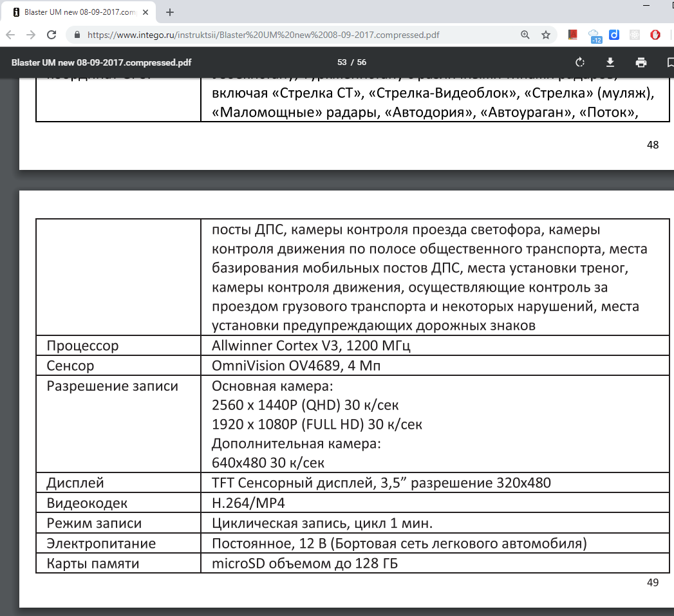The image size is (674, 616).
Task: Print the PDF document
Action: click(x=641, y=62)
